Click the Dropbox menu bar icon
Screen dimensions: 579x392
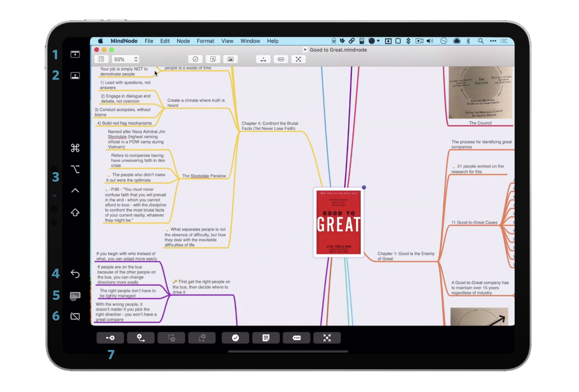(408, 41)
